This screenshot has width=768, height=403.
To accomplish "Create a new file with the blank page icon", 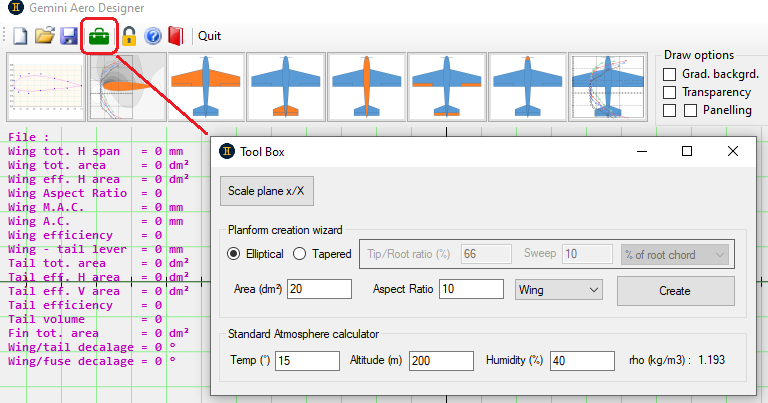I will [x=20, y=36].
